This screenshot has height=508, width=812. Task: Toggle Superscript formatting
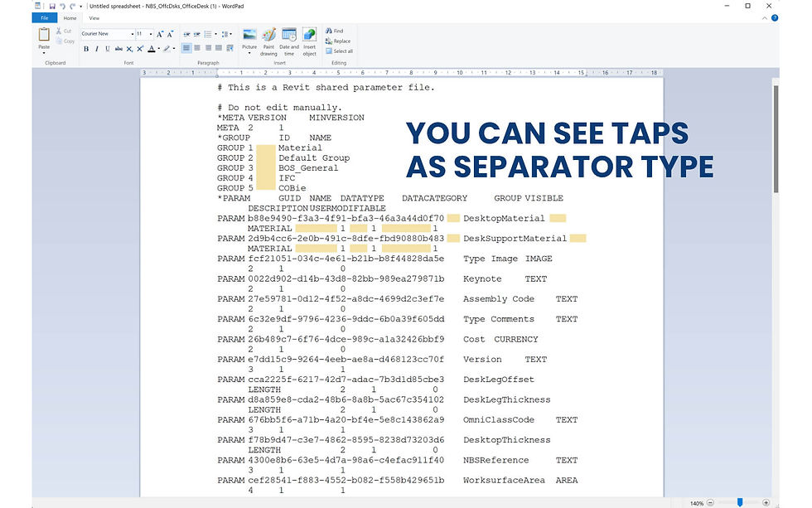pyautogui.click(x=140, y=49)
